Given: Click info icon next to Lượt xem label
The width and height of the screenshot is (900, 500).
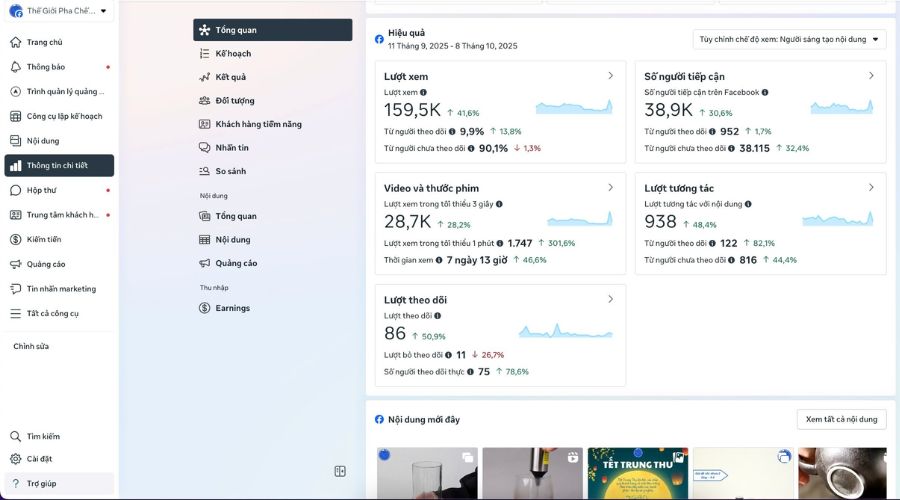Looking at the screenshot, I should click(423, 92).
